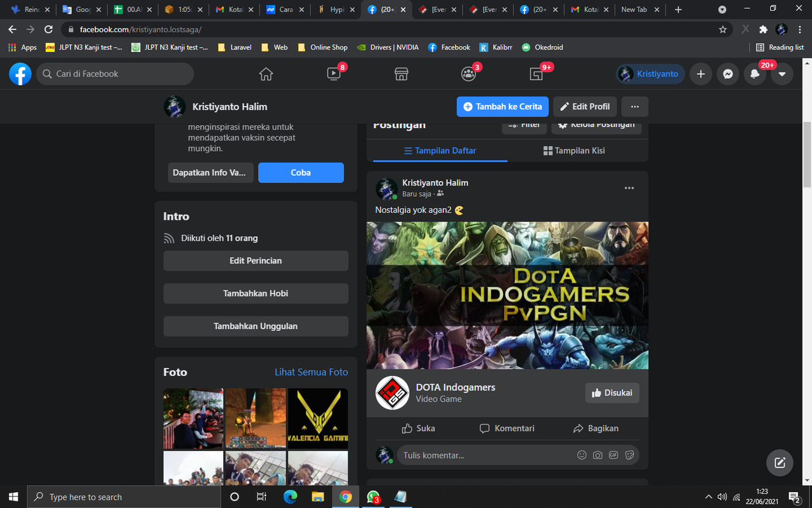812x508 pixels.
Task: Open profile more options ellipsis button
Action: click(635, 107)
